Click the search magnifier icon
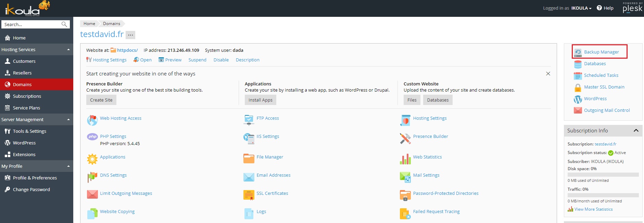Screen dimensions: 644x223 pos(64,24)
